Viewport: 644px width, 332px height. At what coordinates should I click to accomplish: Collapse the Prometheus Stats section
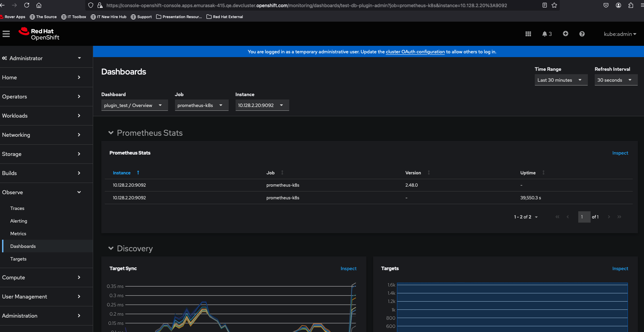click(111, 133)
